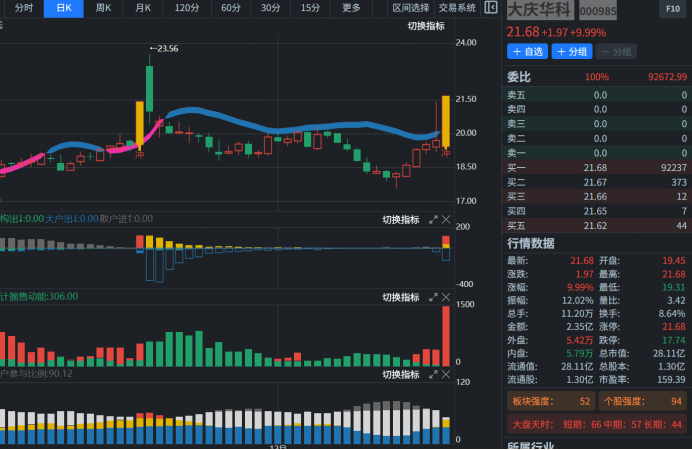Open the 交易系统 trading system menu
This screenshot has width=692, height=450.
[457, 8]
